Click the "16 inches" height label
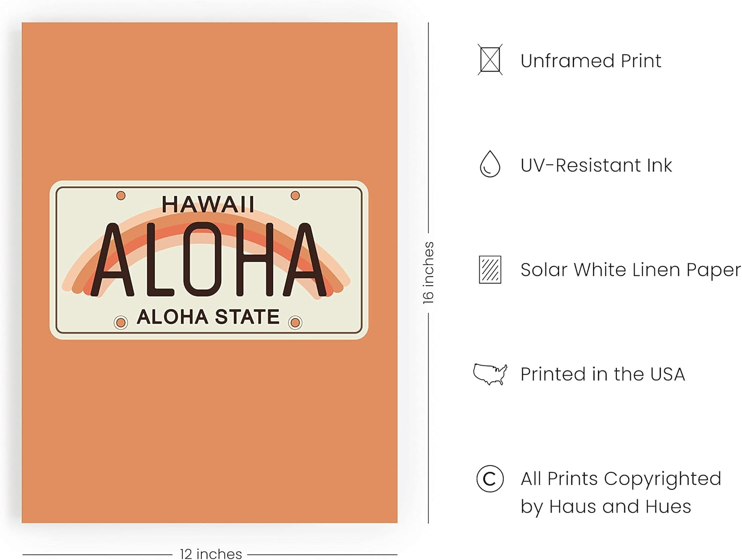The height and width of the screenshot is (560, 742). tap(428, 272)
